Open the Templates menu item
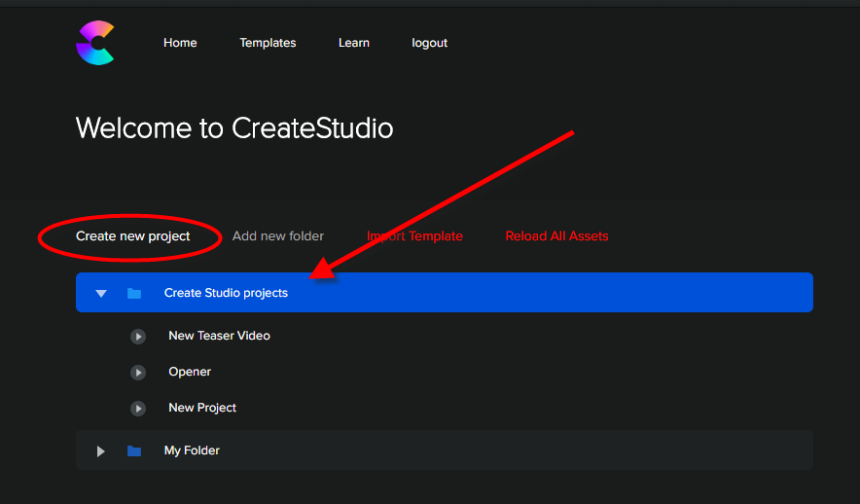Screen dimensions: 860x504 tap(268, 43)
